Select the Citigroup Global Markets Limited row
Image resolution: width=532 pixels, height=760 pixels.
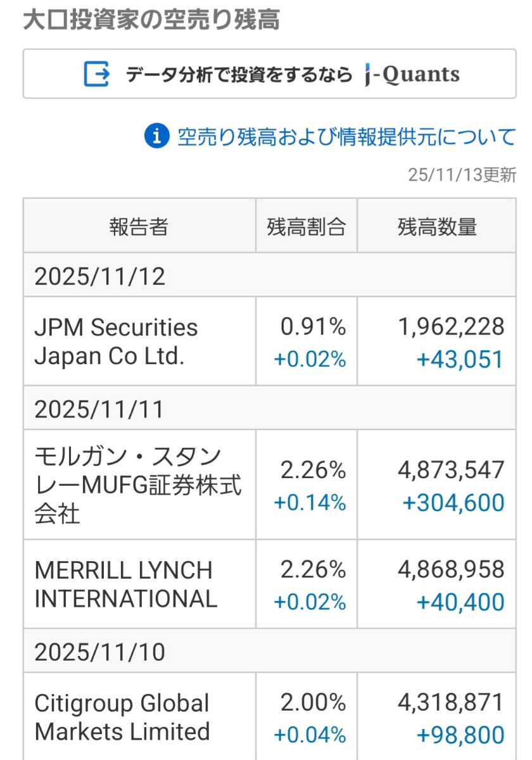139,716
